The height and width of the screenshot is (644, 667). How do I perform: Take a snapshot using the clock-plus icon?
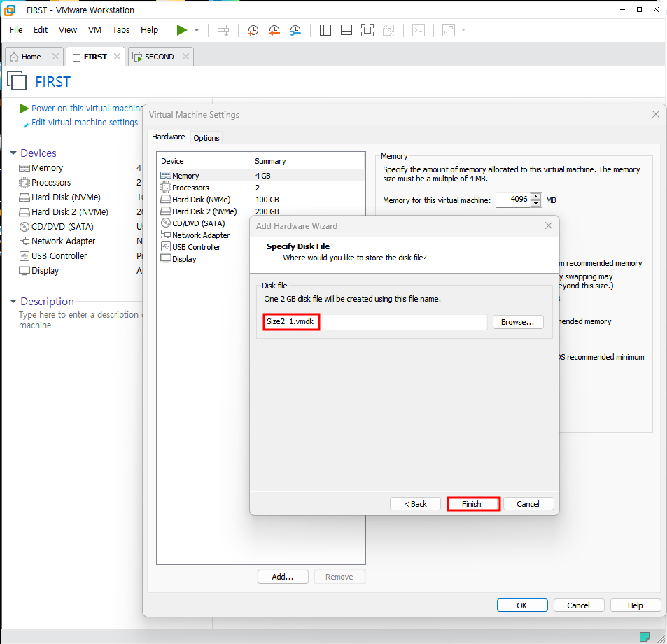(x=253, y=30)
